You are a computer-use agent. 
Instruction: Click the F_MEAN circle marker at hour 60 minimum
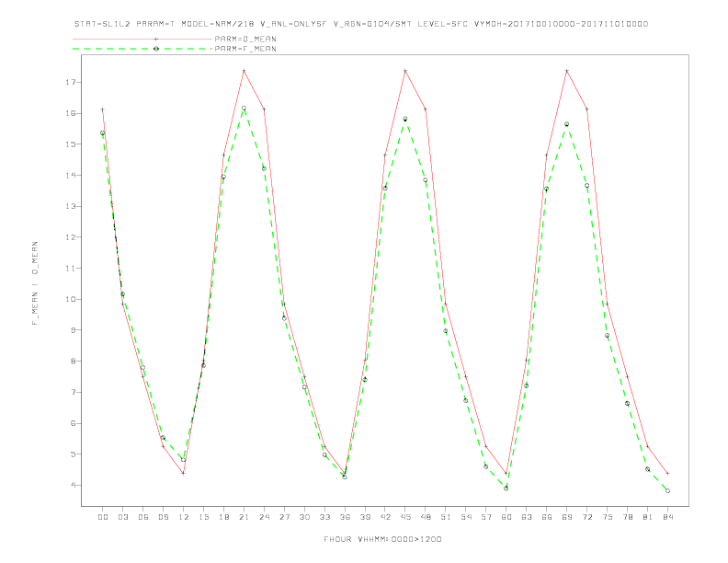pos(506,488)
